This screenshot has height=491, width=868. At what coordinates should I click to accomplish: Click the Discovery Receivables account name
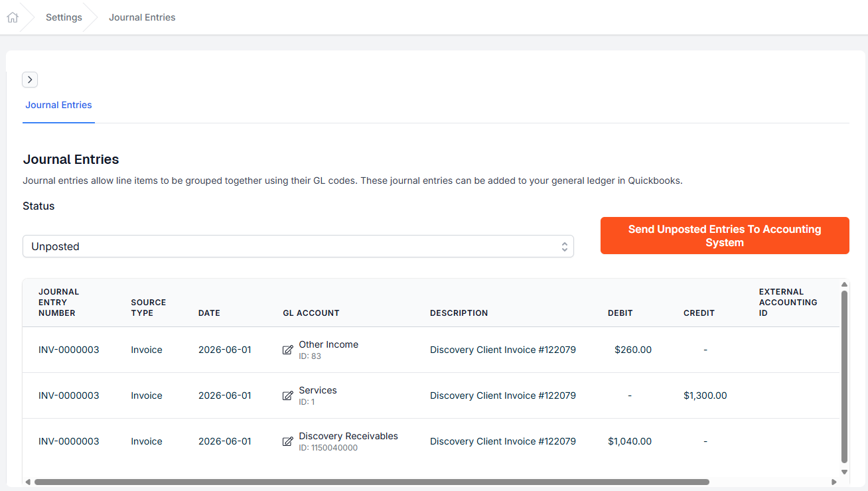tap(348, 436)
